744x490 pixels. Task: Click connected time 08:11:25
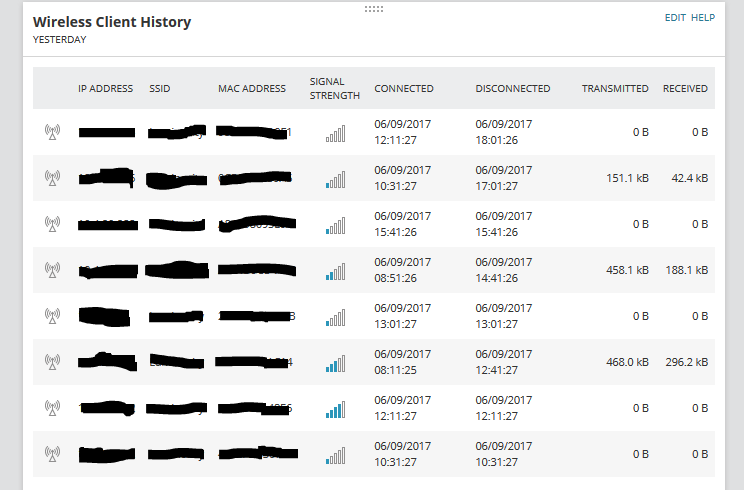[x=395, y=370]
